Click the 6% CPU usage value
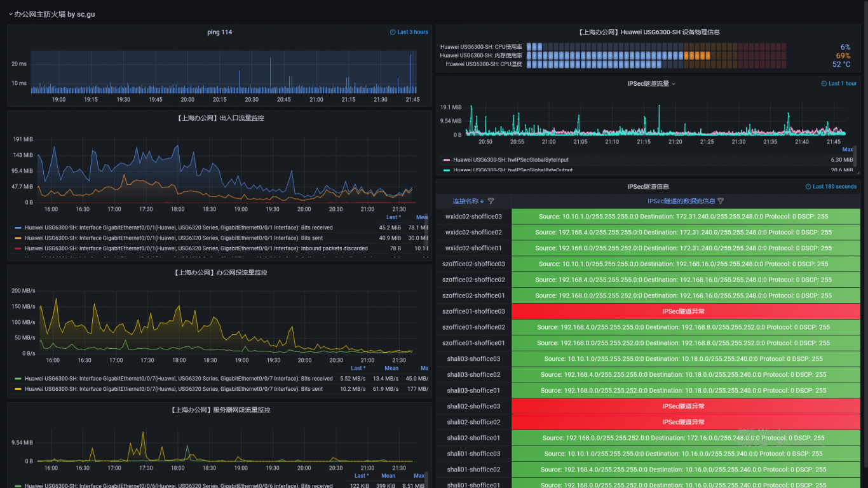 click(845, 47)
